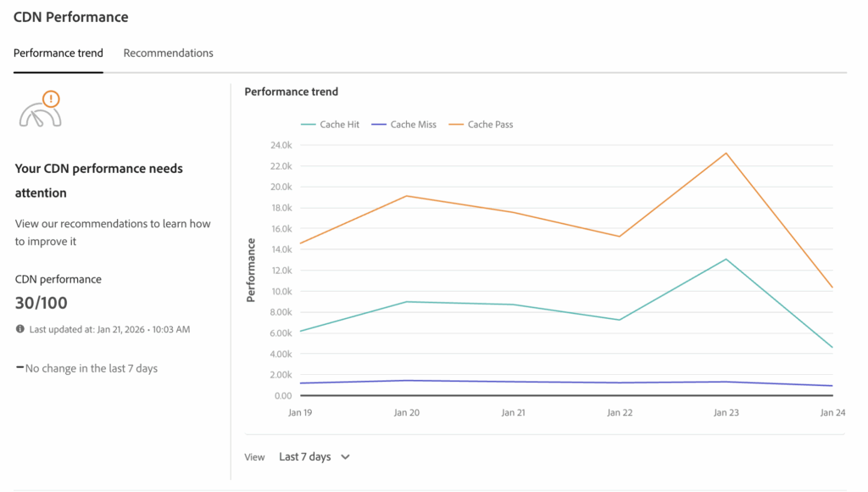This screenshot has height=492, width=868.
Task: Click the orange Cache Pass legend swatch
Action: click(456, 125)
